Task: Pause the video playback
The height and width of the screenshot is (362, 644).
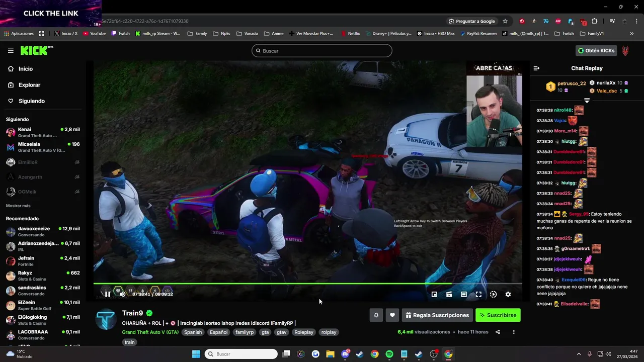Action: pyautogui.click(x=107, y=294)
